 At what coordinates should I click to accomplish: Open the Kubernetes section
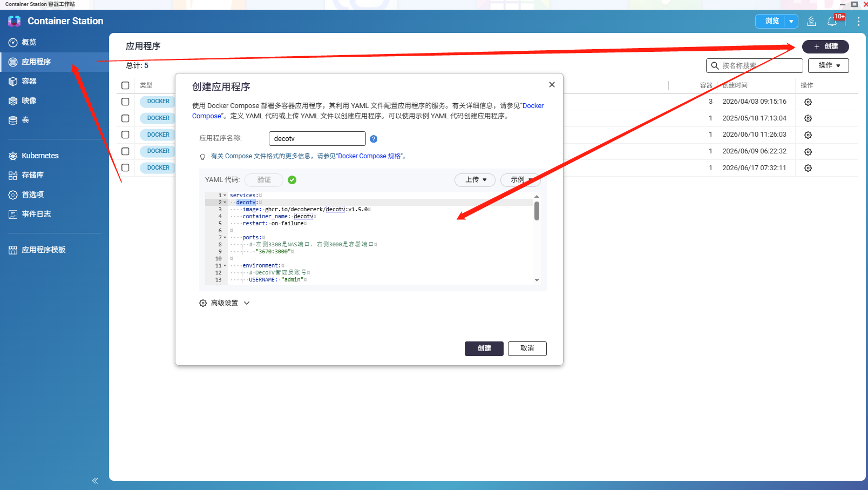(x=54, y=156)
